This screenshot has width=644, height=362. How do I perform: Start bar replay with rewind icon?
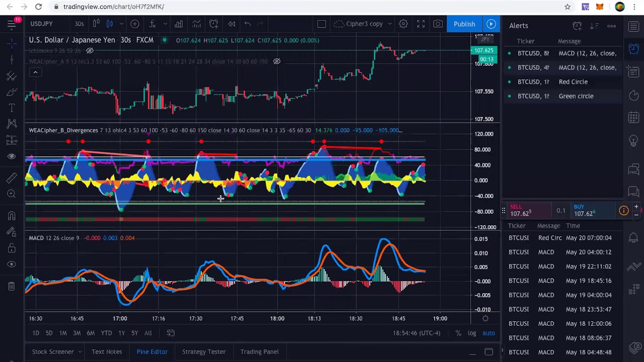(231, 24)
